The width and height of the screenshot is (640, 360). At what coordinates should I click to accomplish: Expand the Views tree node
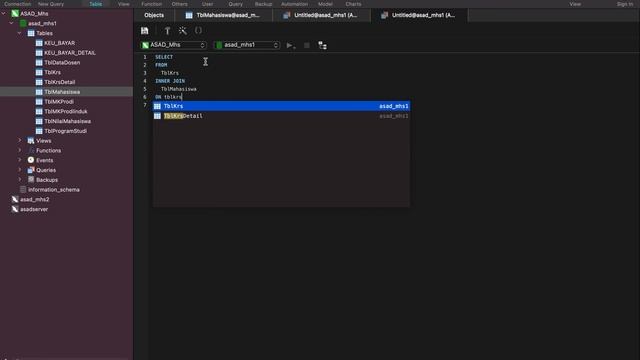pyautogui.click(x=20, y=140)
